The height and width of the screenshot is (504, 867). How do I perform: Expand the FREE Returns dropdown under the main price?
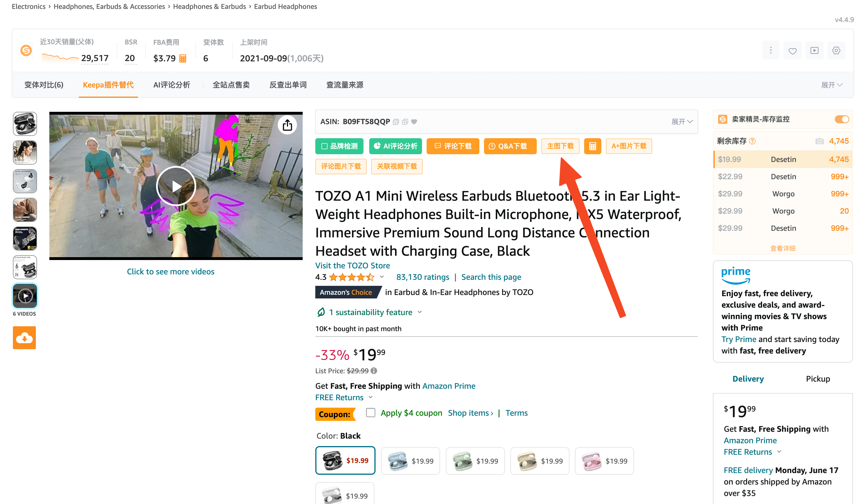point(371,397)
